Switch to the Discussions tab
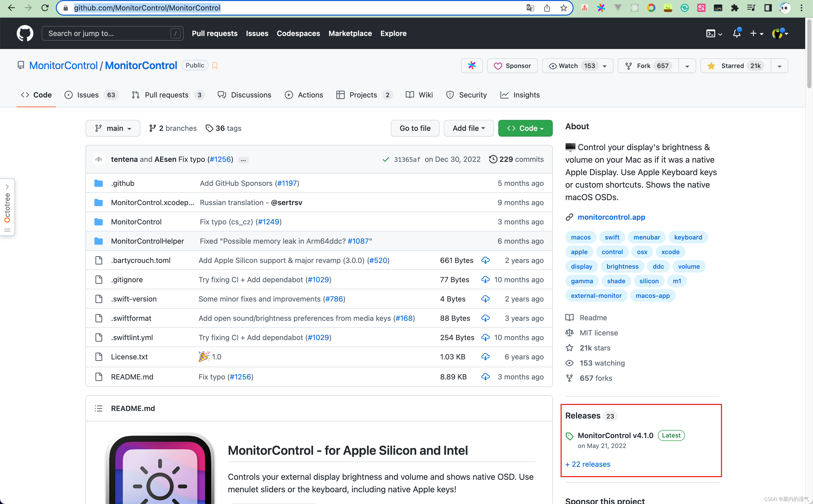 [x=244, y=95]
